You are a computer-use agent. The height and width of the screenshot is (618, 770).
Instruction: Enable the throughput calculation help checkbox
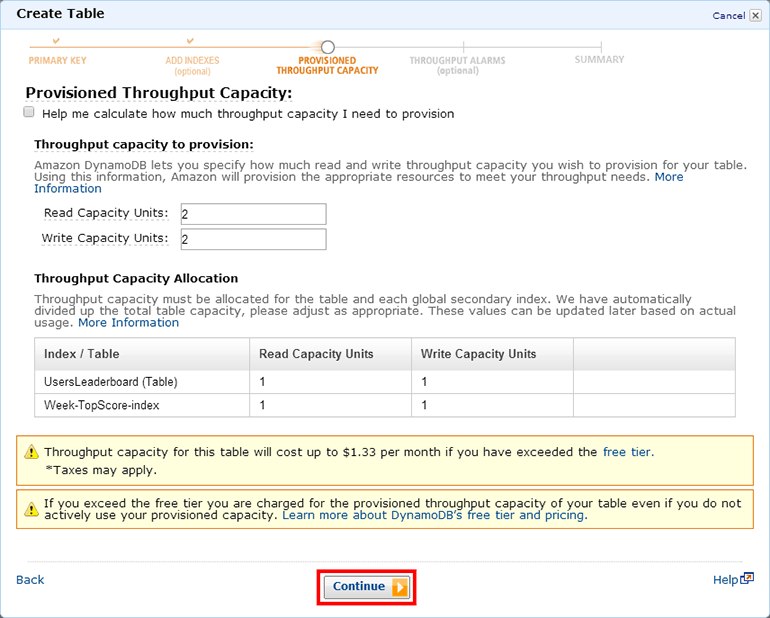point(29,113)
